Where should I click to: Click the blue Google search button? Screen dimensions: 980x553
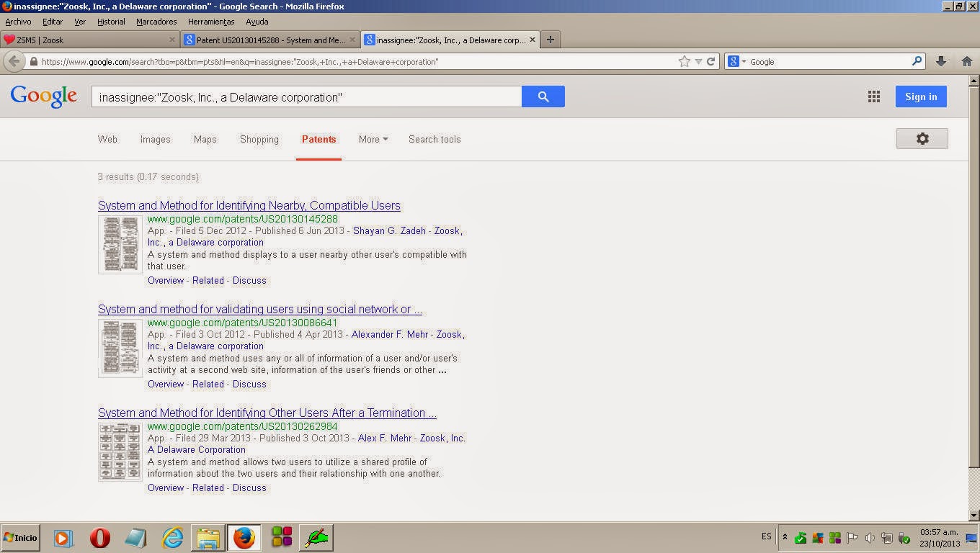(543, 96)
